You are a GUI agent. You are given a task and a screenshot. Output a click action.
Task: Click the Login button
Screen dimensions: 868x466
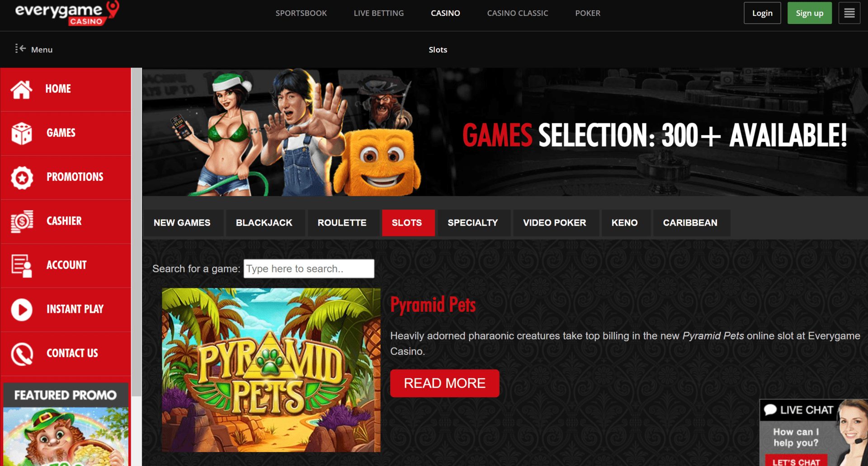pyautogui.click(x=762, y=13)
